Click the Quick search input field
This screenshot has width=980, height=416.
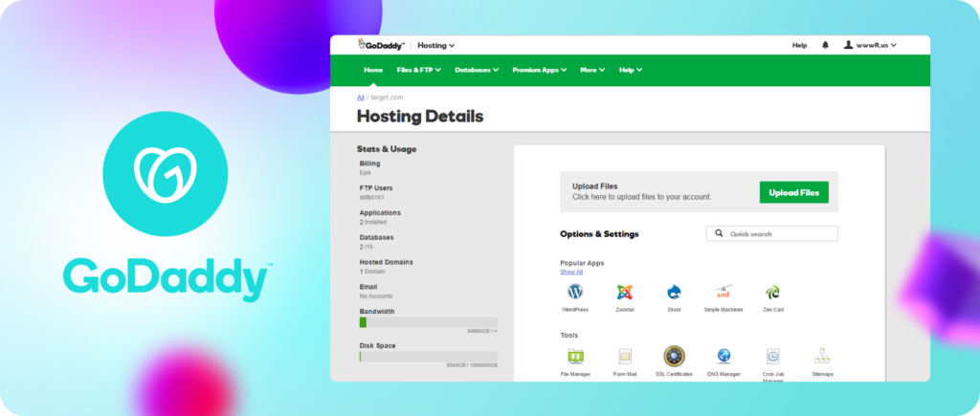tap(779, 233)
